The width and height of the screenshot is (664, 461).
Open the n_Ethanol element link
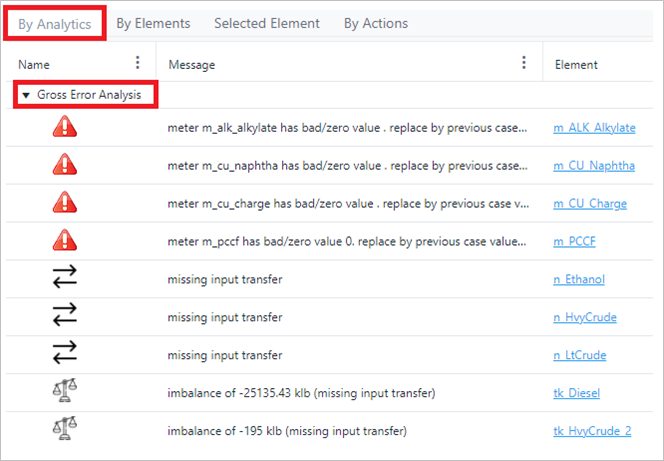tap(578, 279)
